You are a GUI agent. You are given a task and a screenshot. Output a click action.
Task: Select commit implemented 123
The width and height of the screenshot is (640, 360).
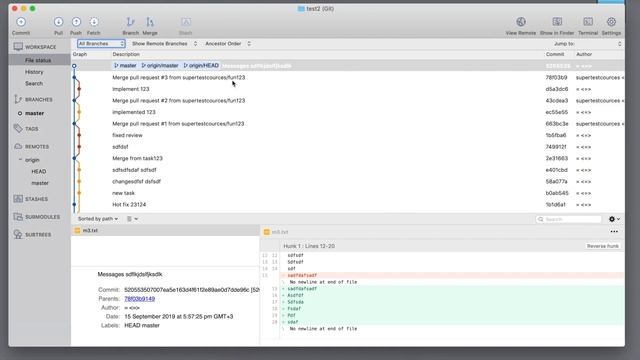[348, 112]
